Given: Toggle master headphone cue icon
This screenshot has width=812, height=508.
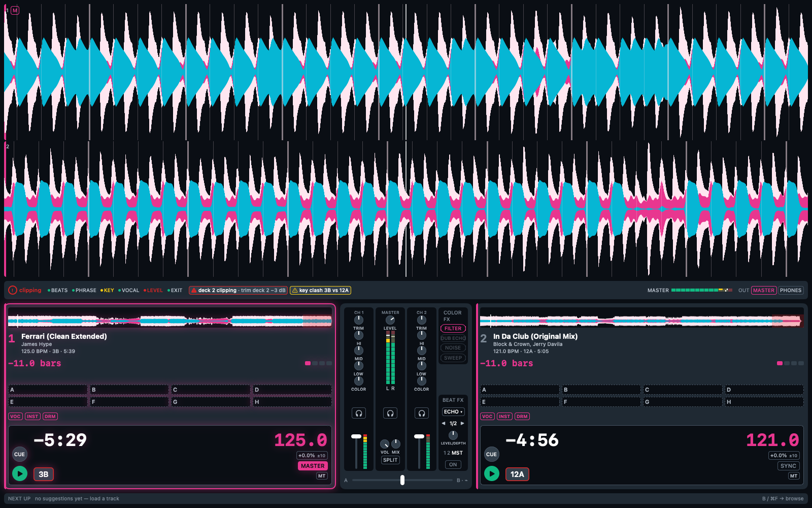Looking at the screenshot, I should [x=390, y=413].
